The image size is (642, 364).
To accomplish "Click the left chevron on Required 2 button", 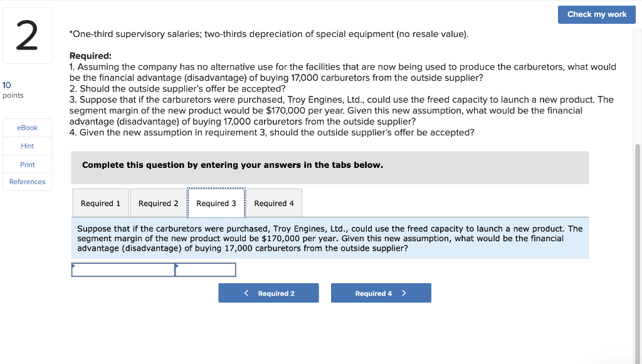I will tap(247, 293).
